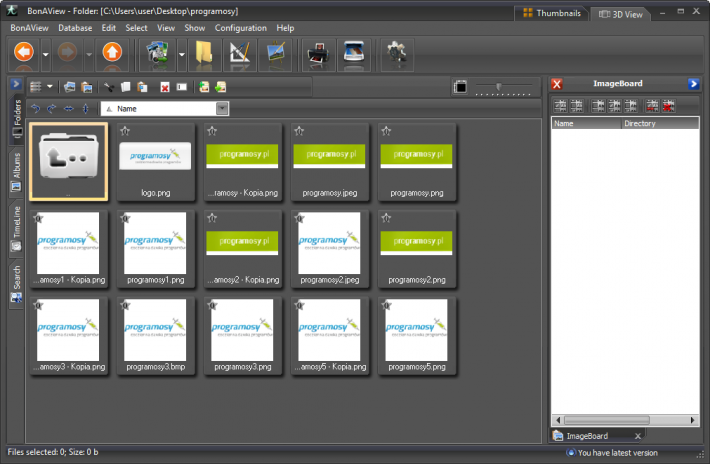This screenshot has height=464, width=710.
Task: Copy files using the pages icon
Action: point(125,87)
